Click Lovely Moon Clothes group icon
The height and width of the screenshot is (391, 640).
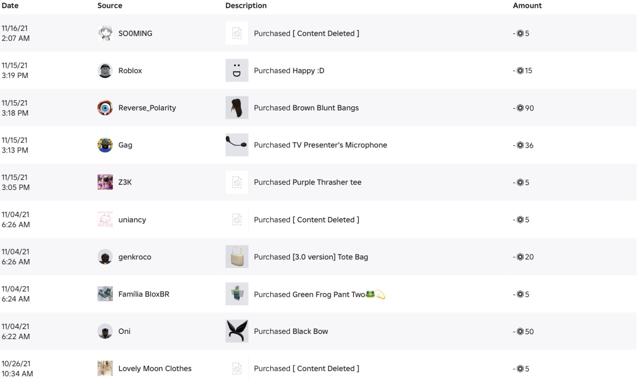click(x=105, y=369)
